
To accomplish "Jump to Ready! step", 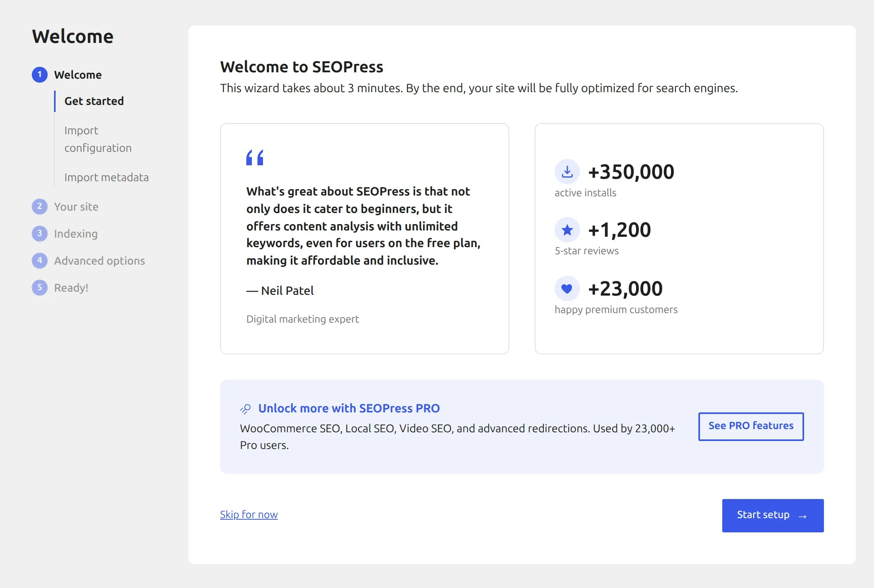I will (x=71, y=288).
